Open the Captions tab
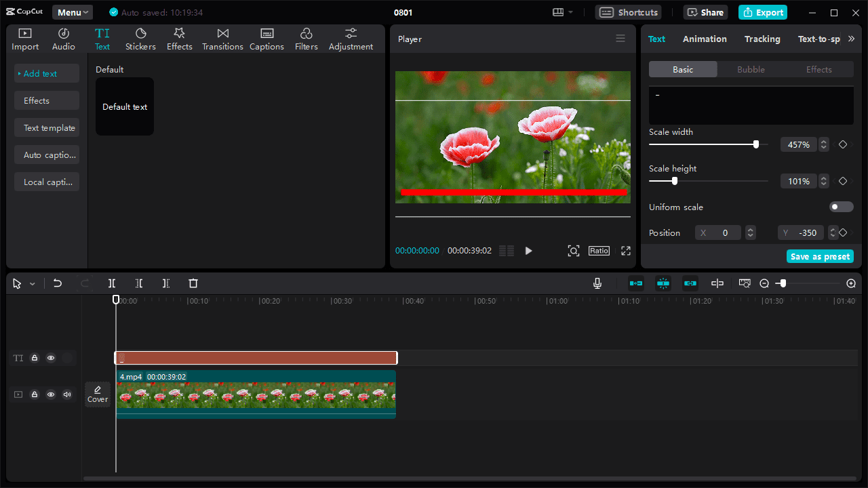 267,39
